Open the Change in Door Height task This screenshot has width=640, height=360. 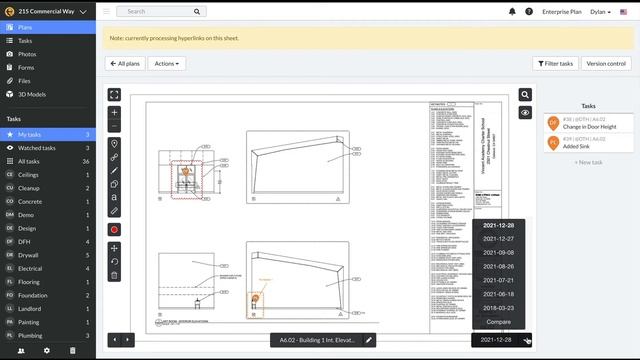[588, 123]
